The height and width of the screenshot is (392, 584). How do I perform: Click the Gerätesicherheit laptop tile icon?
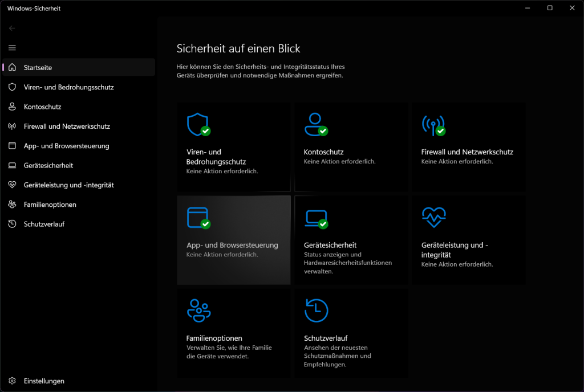pyautogui.click(x=315, y=217)
